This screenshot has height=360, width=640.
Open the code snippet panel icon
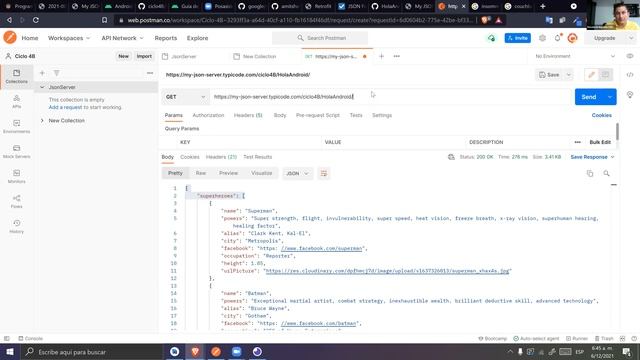[630, 75]
